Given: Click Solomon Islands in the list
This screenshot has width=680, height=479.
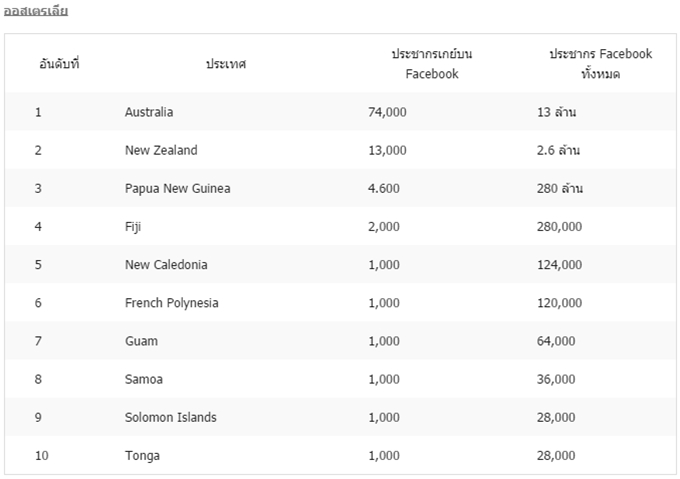Looking at the screenshot, I should tap(170, 417).
